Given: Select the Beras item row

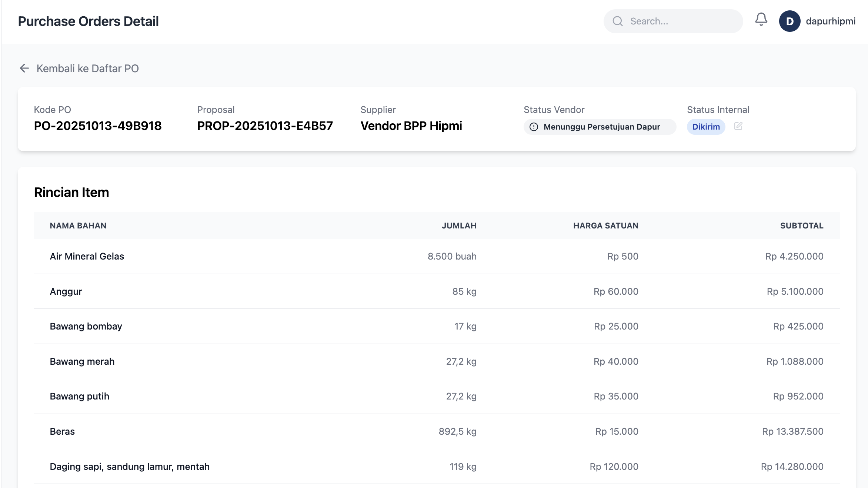Looking at the screenshot, I should pos(62,431).
